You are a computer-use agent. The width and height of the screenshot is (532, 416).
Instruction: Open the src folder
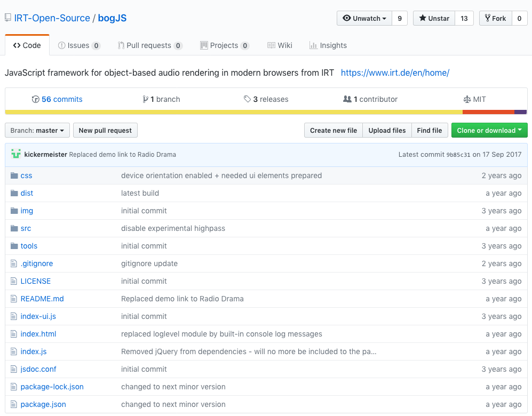26,228
